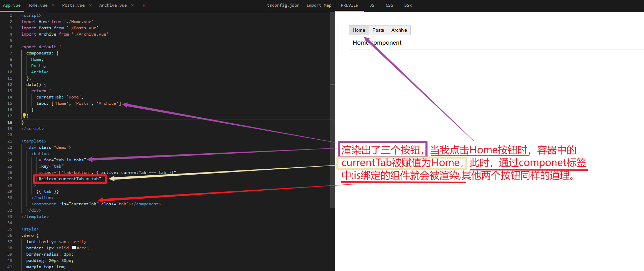Open the Archive.vue file tab
This screenshot has height=271, width=644.
click(x=113, y=5)
